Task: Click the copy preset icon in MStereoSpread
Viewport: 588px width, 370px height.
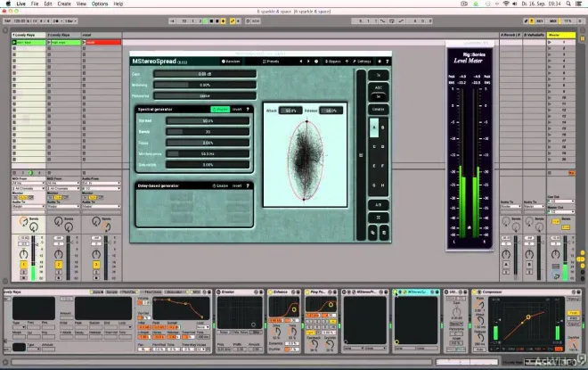Action: [x=372, y=233]
